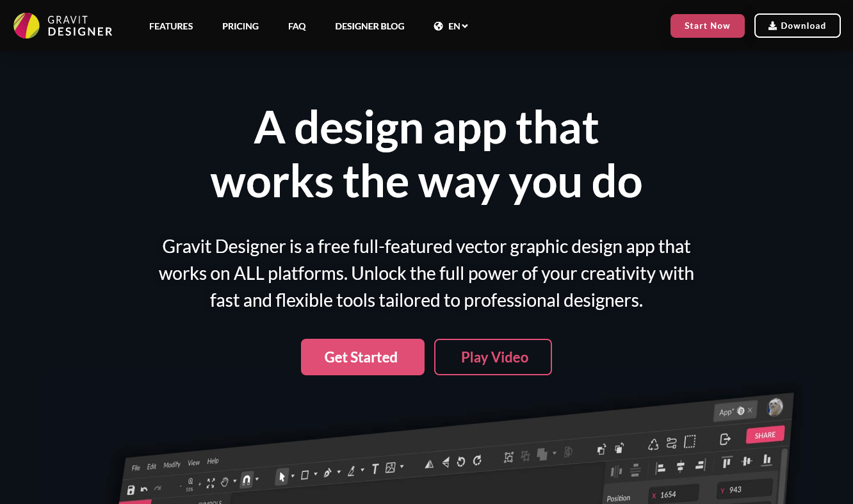853x504 pixels.
Task: Open the Help menu in app preview
Action: 213,460
